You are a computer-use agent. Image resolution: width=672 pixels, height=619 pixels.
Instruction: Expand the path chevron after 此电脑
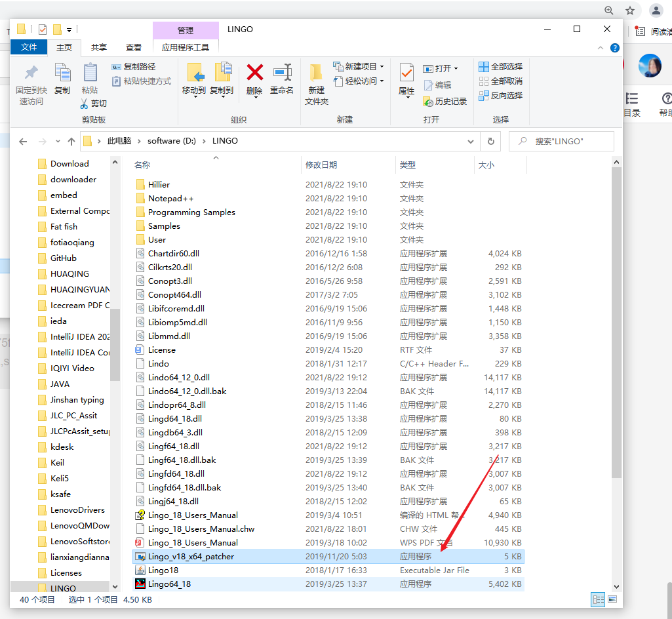click(139, 141)
